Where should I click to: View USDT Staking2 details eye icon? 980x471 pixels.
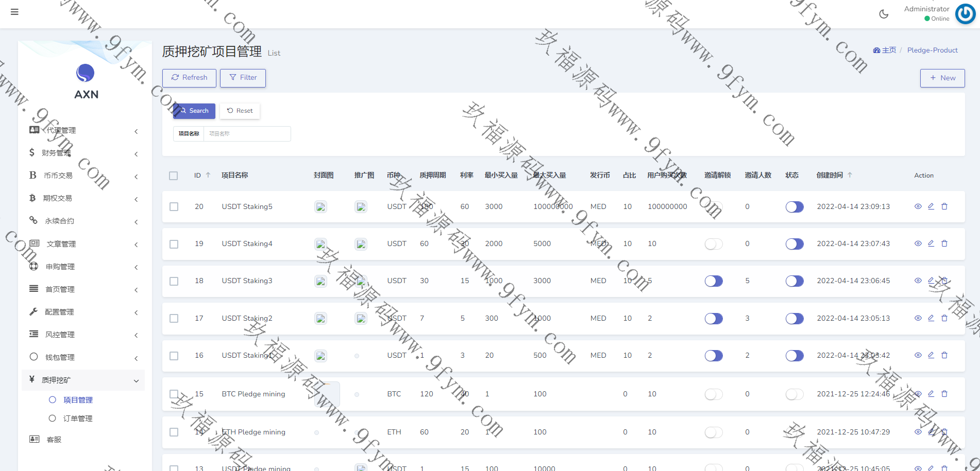coord(918,318)
